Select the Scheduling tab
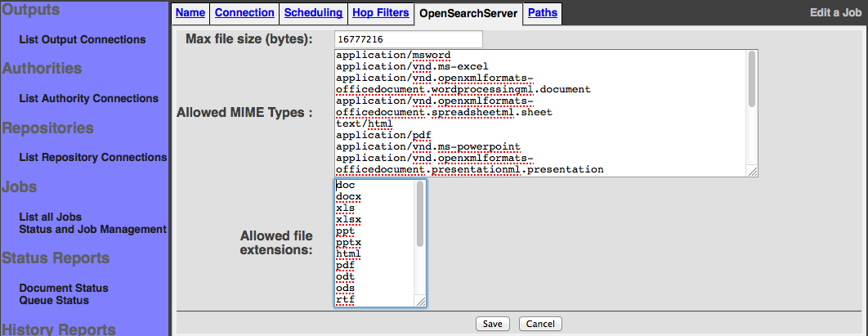 tap(312, 13)
